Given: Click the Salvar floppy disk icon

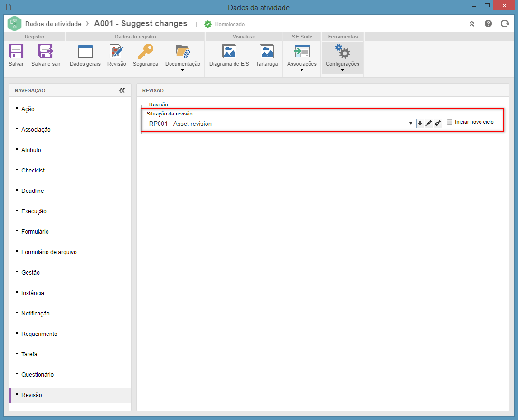Looking at the screenshot, I should (x=16, y=52).
